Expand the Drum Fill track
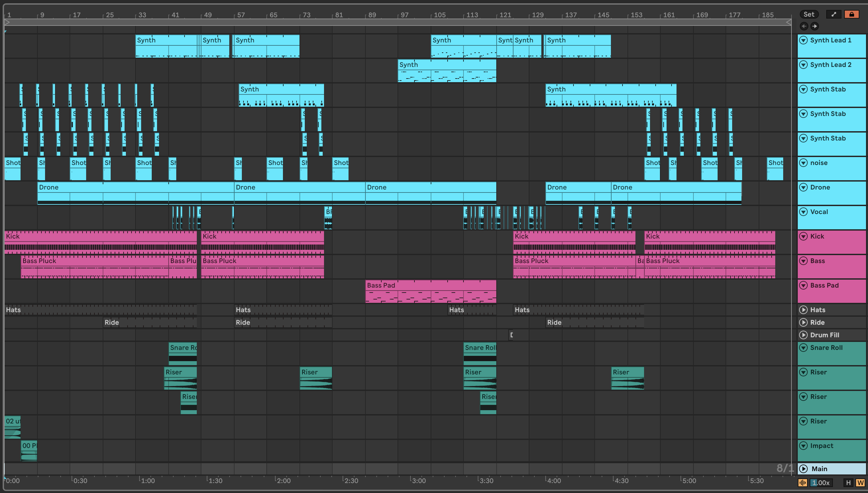The image size is (868, 493). pos(803,335)
